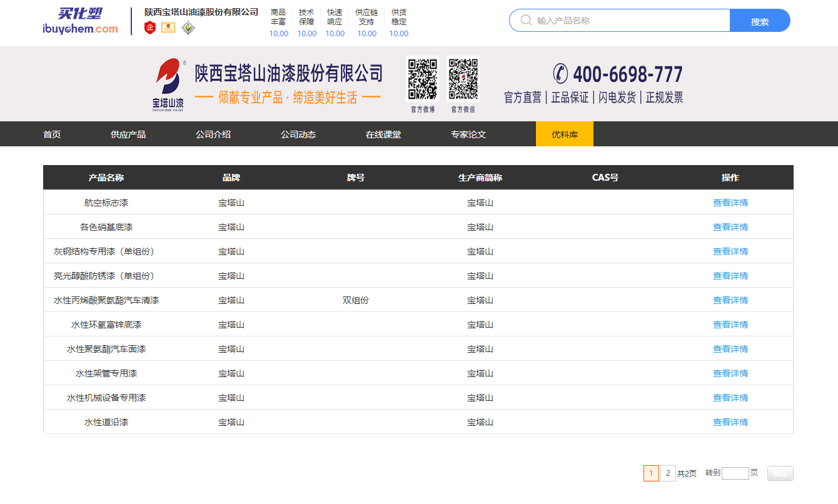This screenshot has height=504, width=838.
Task: Click the orange business license badge icon
Action: (168, 28)
